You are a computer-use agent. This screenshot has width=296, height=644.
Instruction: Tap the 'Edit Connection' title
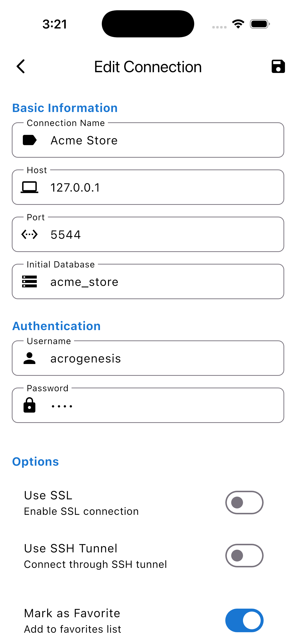148,67
